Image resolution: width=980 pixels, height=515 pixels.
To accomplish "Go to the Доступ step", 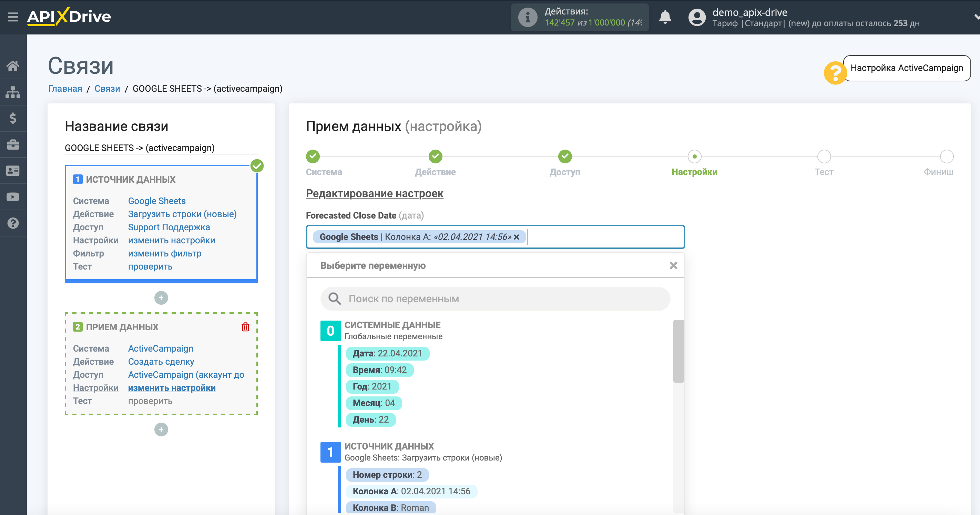I will tap(565, 156).
